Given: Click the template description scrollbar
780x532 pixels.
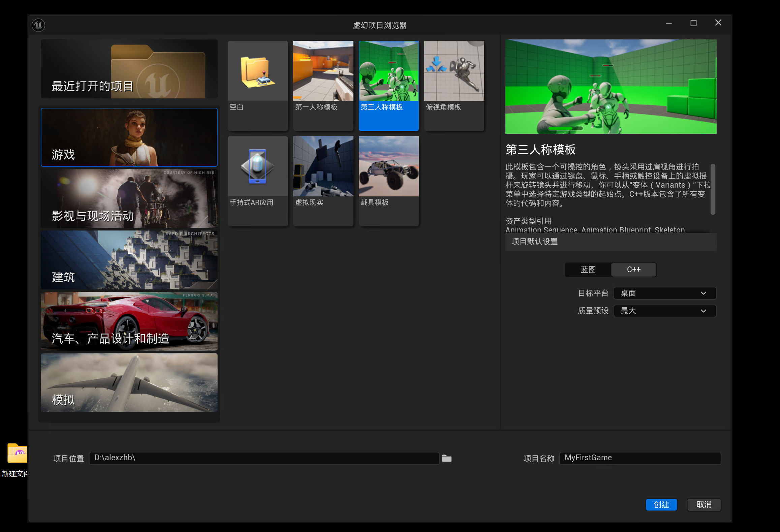Looking at the screenshot, I should (713, 189).
